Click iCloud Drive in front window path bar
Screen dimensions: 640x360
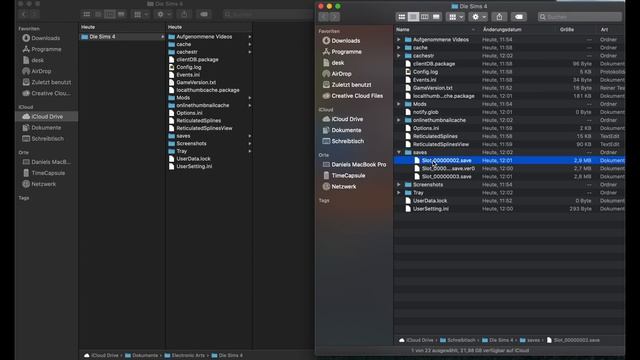pos(416,340)
